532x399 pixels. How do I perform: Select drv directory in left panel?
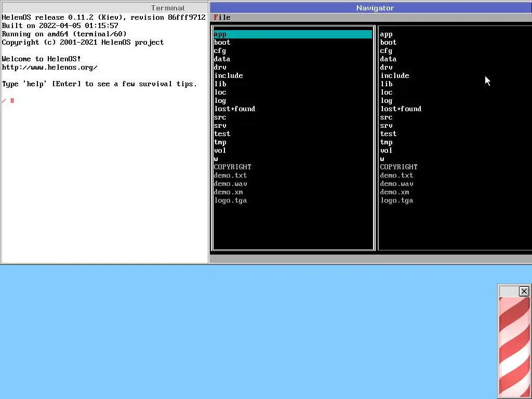pyautogui.click(x=220, y=67)
